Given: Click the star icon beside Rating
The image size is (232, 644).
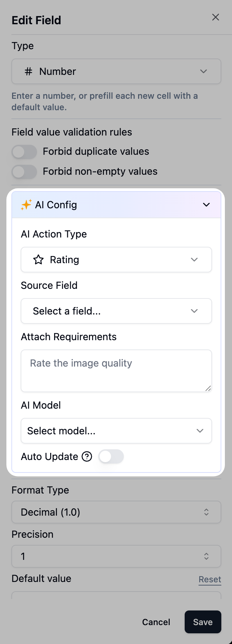Looking at the screenshot, I should (38, 260).
